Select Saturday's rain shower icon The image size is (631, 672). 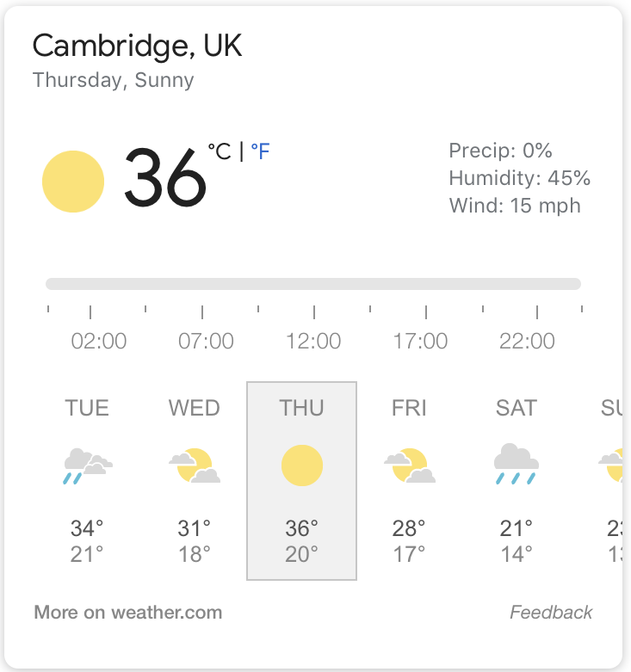tap(517, 464)
